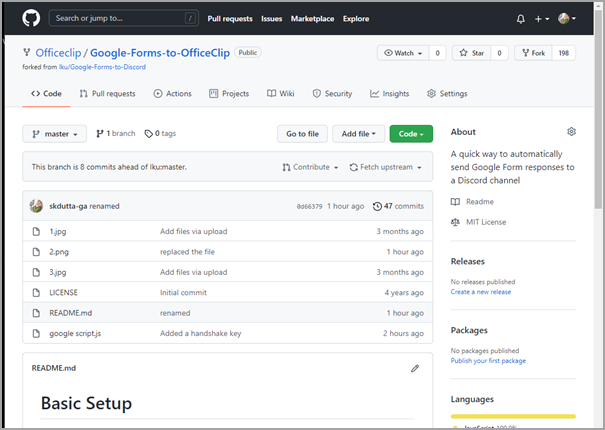Open the Watch dropdown

[403, 53]
